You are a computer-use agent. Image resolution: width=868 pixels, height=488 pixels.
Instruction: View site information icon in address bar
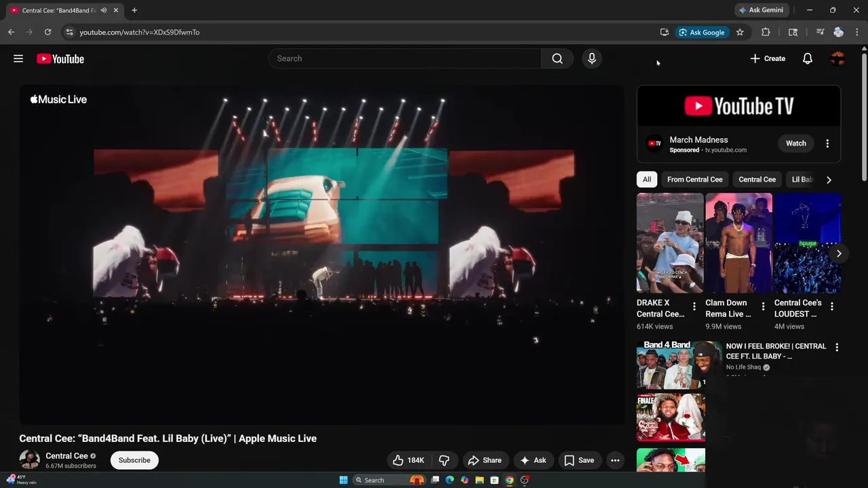coord(69,32)
